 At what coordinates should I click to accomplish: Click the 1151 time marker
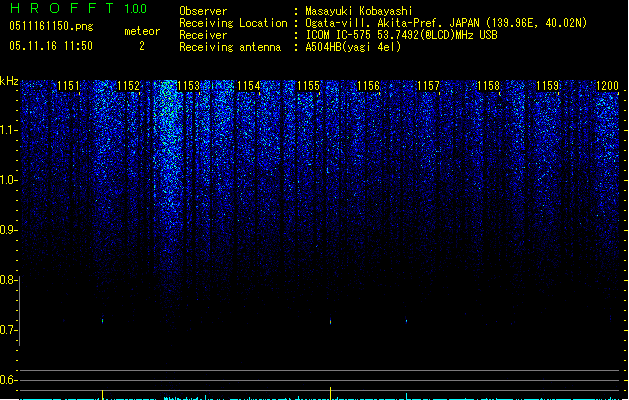pyautogui.click(x=68, y=86)
